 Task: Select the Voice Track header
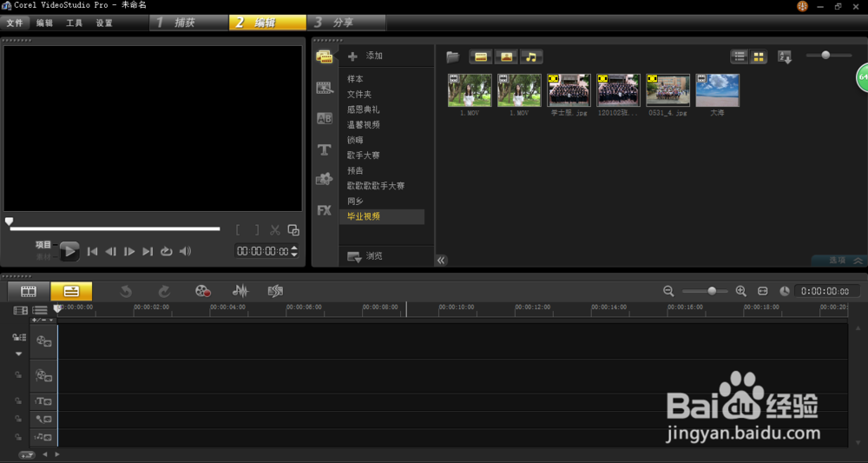click(x=43, y=420)
